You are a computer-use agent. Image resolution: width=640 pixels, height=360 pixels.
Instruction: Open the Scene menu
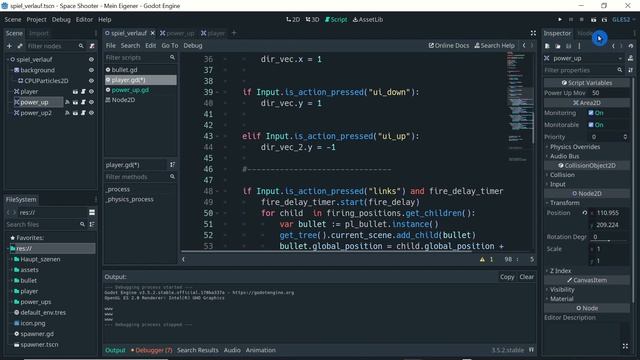tap(13, 19)
